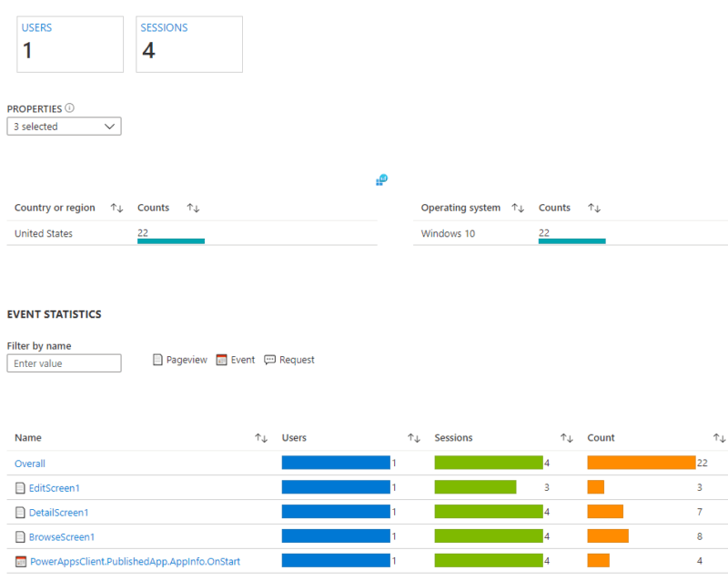The height and width of the screenshot is (581, 728).
Task: Open the Sessions summary tile
Action: 189,44
